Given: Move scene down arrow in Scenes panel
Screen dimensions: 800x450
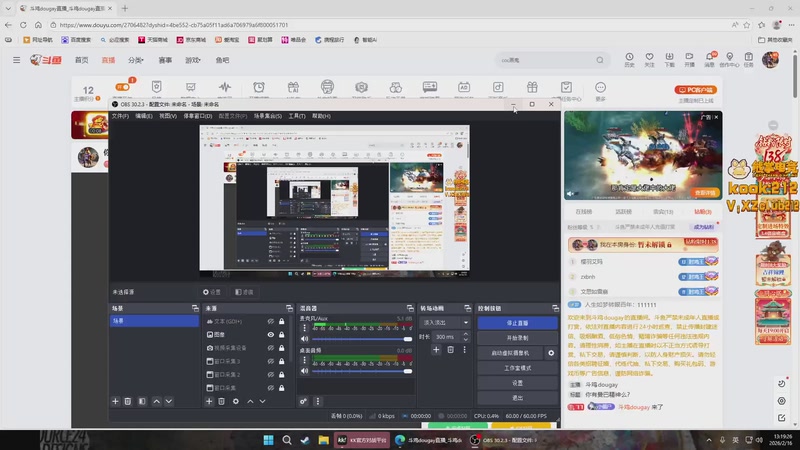Looking at the screenshot, I should (x=169, y=402).
